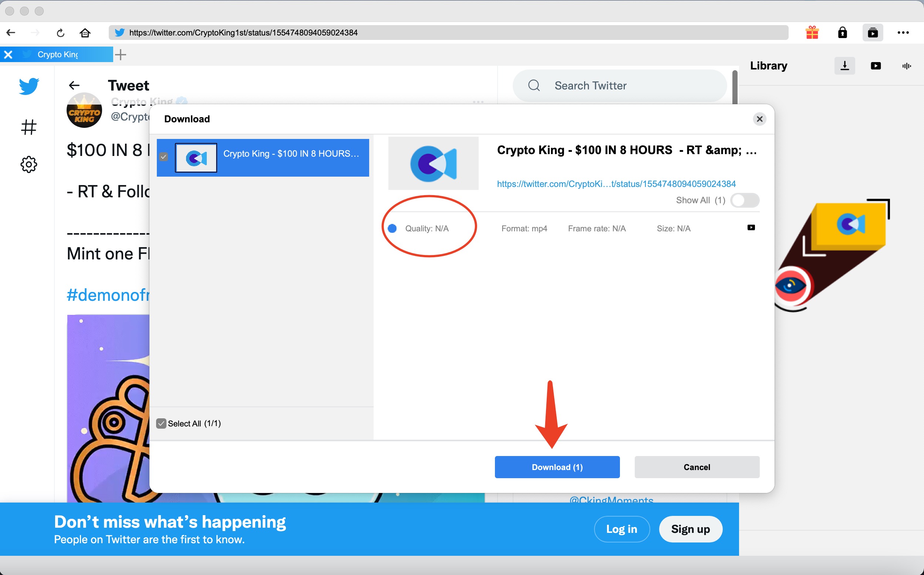The image size is (924, 575).
Task: Uncheck the Crypto King video item checkbox
Action: [x=163, y=157]
